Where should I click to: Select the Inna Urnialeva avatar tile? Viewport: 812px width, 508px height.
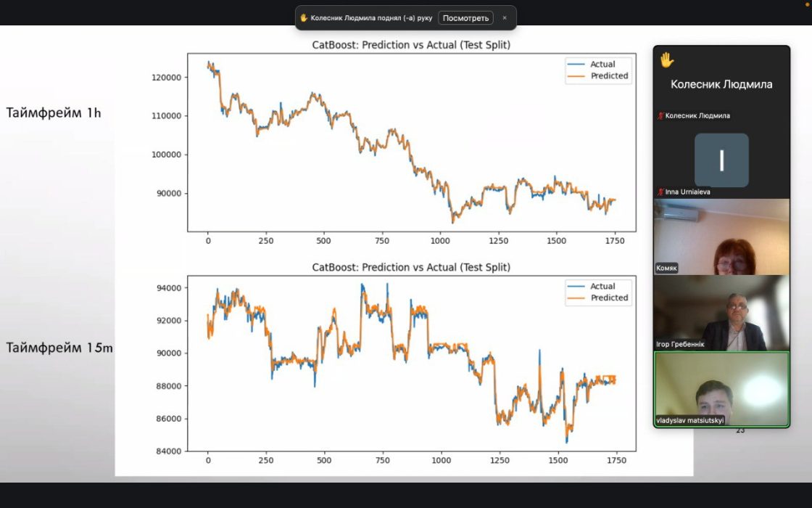tap(721, 160)
